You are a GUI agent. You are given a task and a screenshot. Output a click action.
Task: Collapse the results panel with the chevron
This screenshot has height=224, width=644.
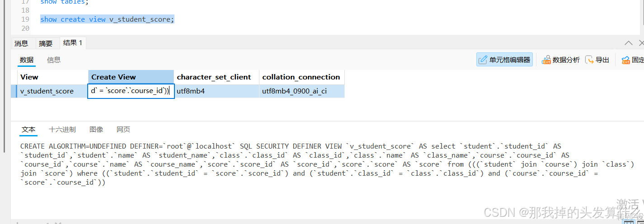point(629,43)
